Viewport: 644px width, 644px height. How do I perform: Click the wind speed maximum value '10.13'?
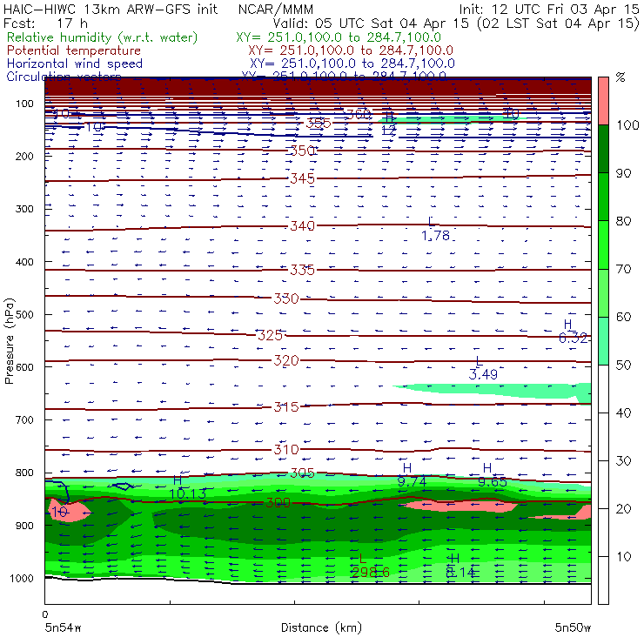(188, 493)
